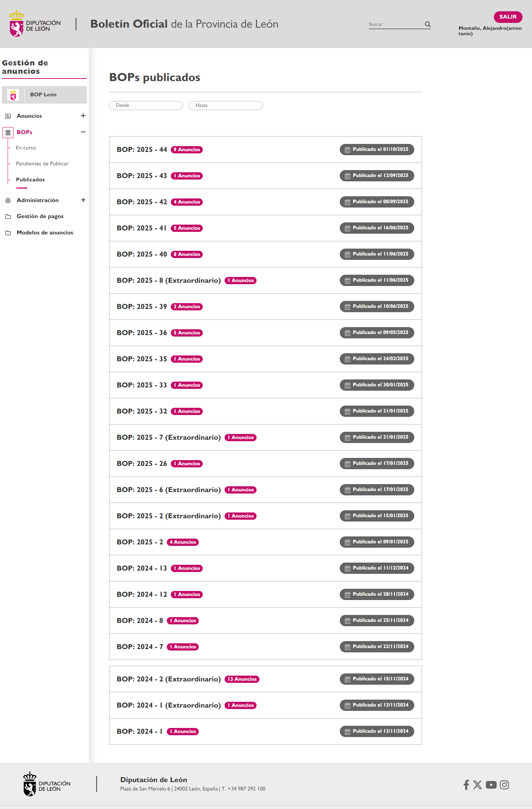Open the Instagram footer icon
Viewport: 532px width, 809px height.
click(x=504, y=785)
